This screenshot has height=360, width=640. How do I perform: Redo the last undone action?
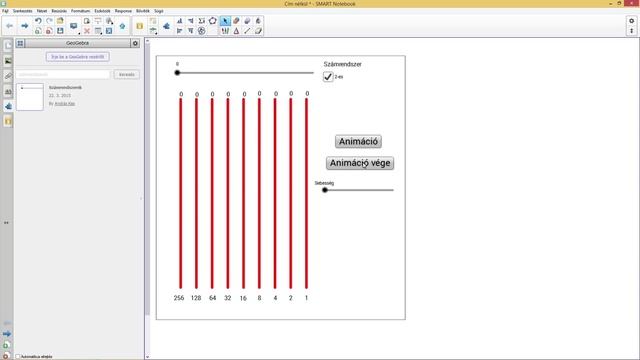(x=49, y=21)
